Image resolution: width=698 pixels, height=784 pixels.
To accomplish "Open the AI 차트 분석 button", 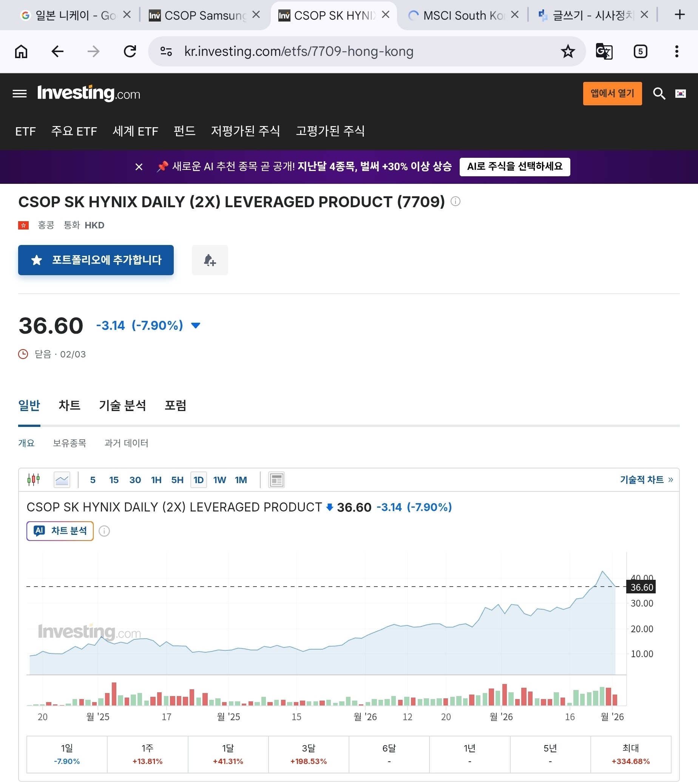I will click(x=60, y=531).
